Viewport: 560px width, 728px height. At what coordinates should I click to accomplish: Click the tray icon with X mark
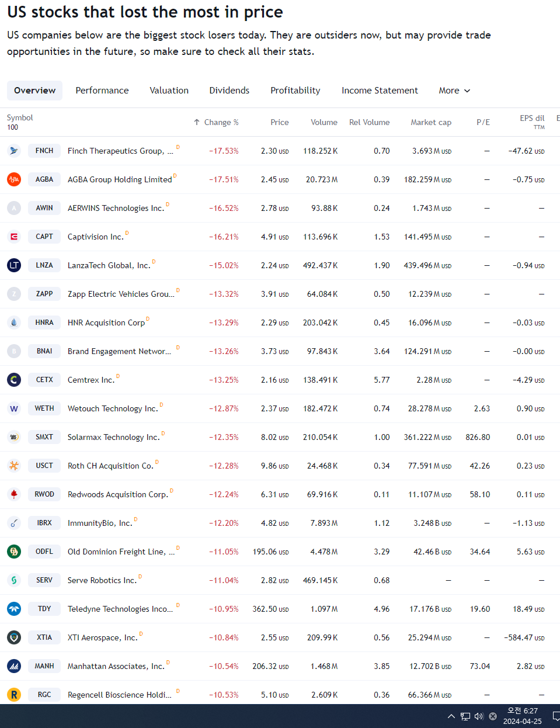[493, 716]
